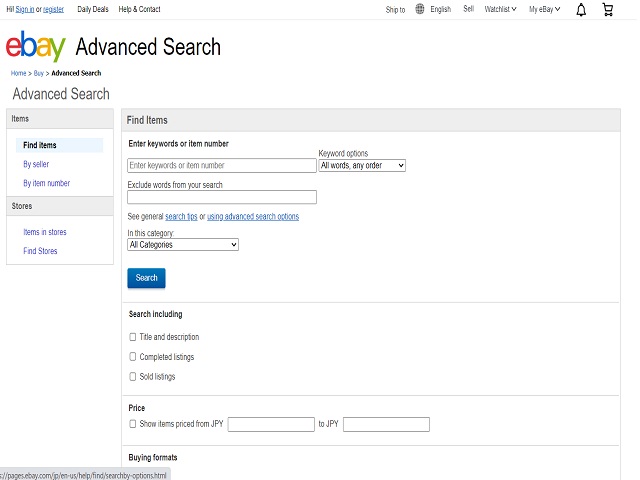Click the Ship to link
Image resolution: width=640 pixels, height=480 pixels.
[395, 9]
